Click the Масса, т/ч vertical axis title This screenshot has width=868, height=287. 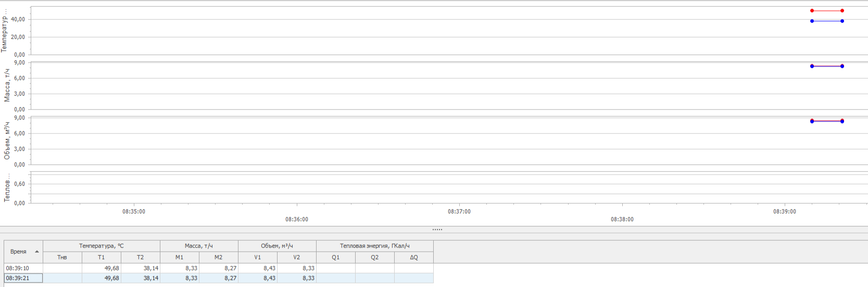(7, 85)
